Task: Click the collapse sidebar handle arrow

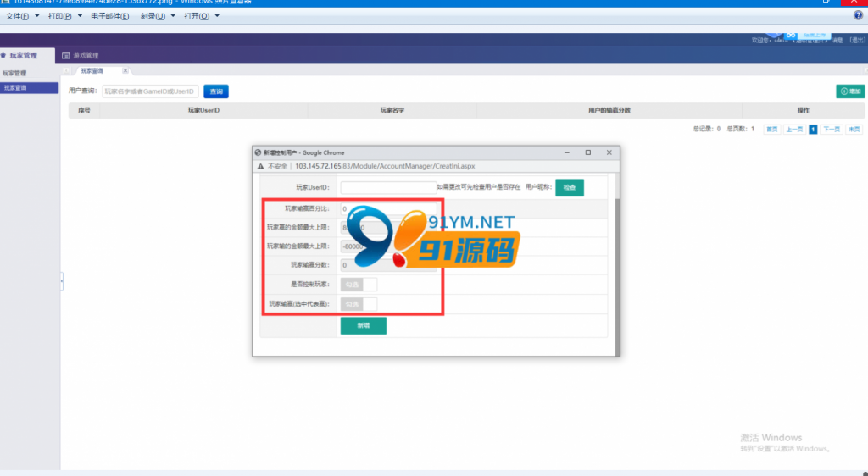Action: (x=61, y=281)
